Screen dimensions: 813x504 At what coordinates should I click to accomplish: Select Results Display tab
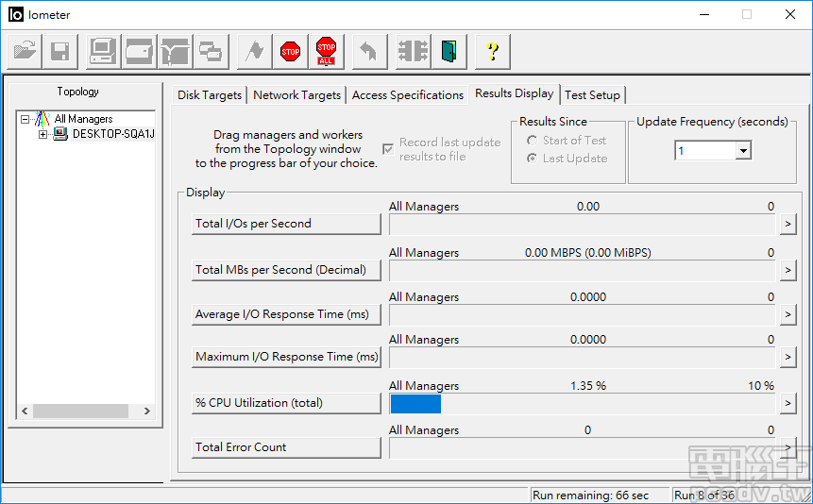(515, 93)
